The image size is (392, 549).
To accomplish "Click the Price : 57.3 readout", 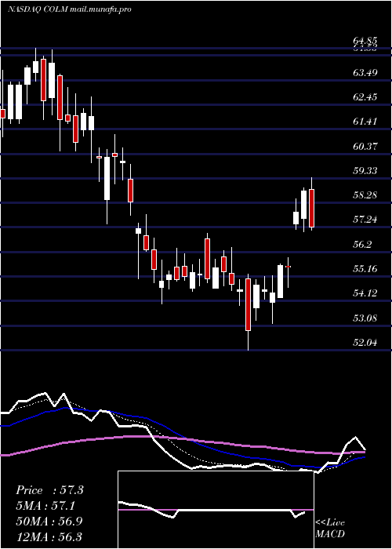I will (x=49, y=490).
